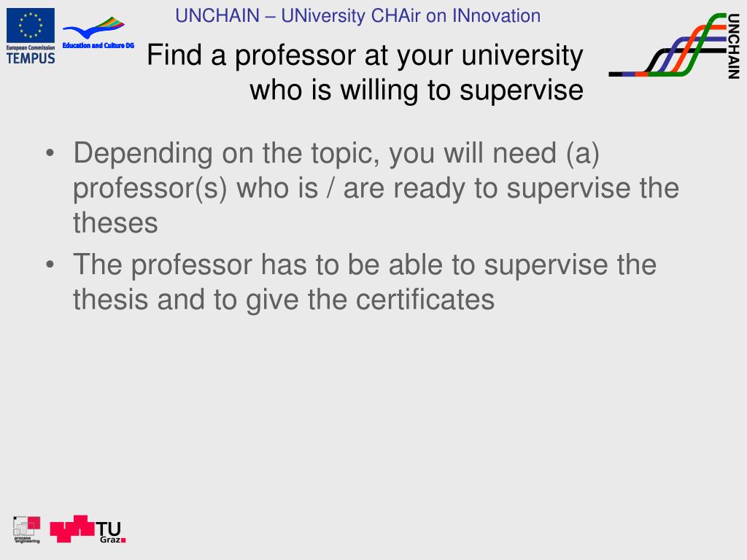747x560 pixels.
Task: Click the text 'Depending on the topic'
Action: pos(226,154)
